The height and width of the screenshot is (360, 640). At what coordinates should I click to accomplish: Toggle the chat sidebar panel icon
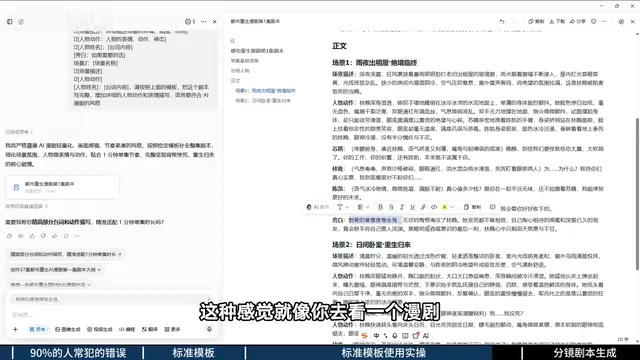pyautogui.click(x=10, y=22)
